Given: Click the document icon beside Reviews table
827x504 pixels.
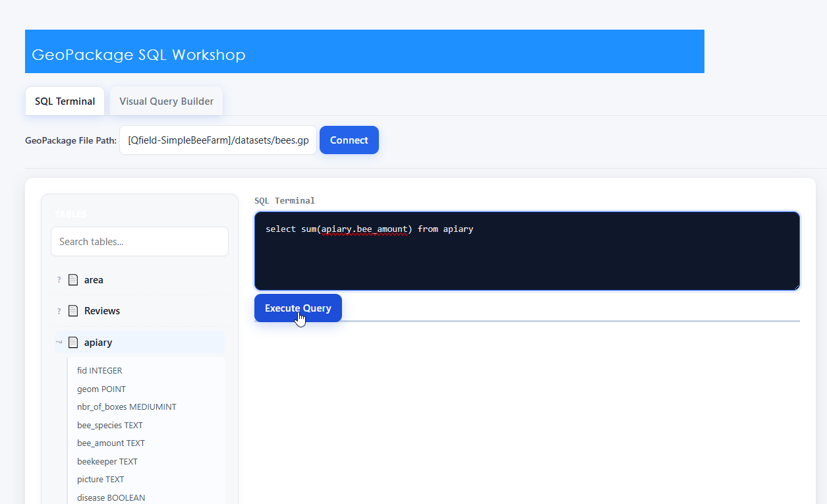Looking at the screenshot, I should point(73,311).
